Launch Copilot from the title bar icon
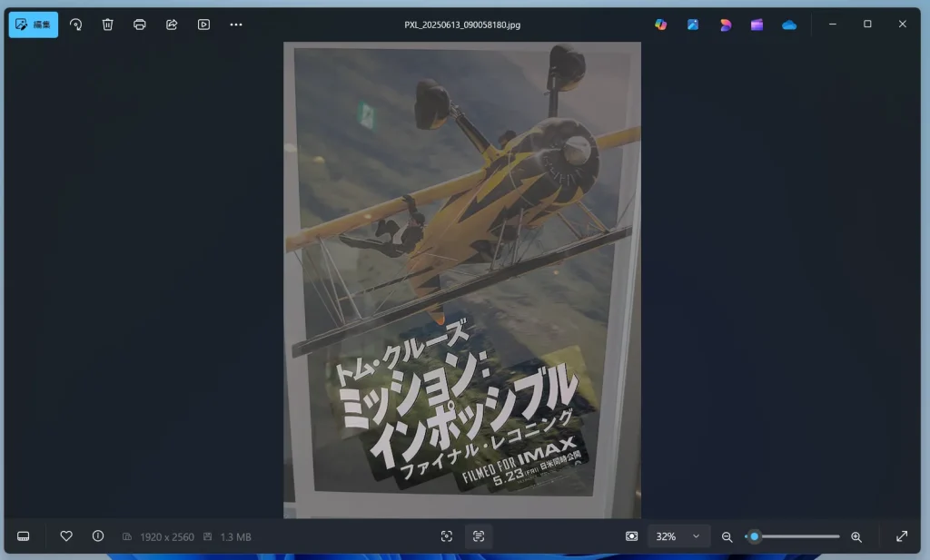The image size is (930, 560). tap(661, 25)
